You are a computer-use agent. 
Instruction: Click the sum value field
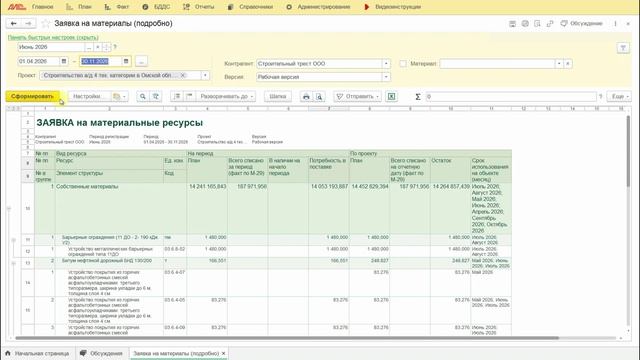pos(511,97)
